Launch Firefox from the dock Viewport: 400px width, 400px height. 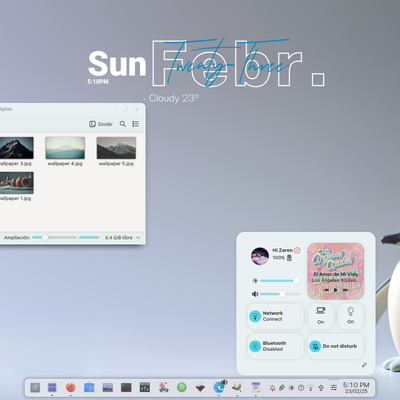pyautogui.click(x=71, y=387)
